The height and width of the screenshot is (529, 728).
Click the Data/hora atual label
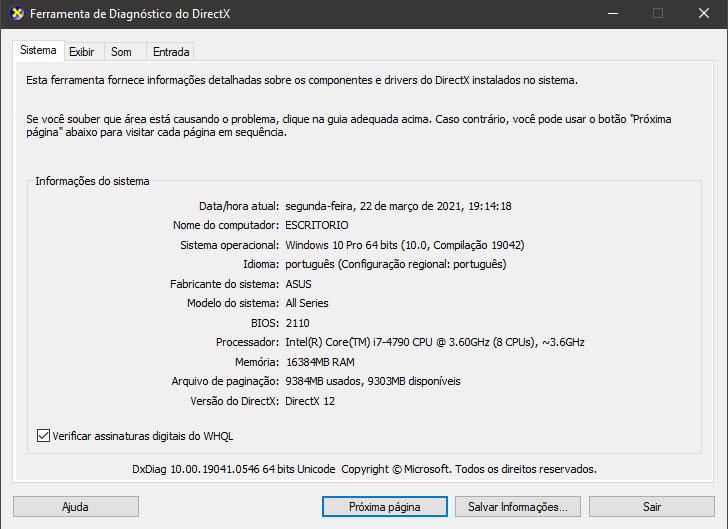pyautogui.click(x=239, y=206)
